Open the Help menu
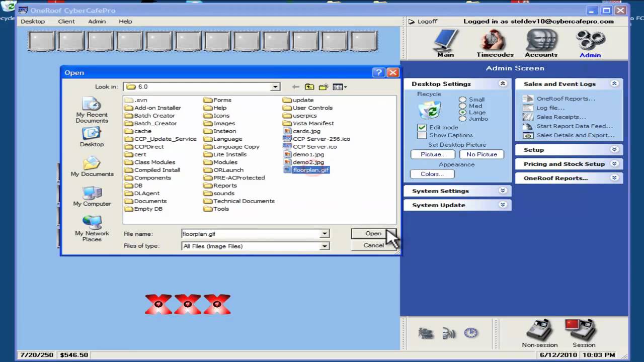The height and width of the screenshot is (362, 644). [x=125, y=22]
